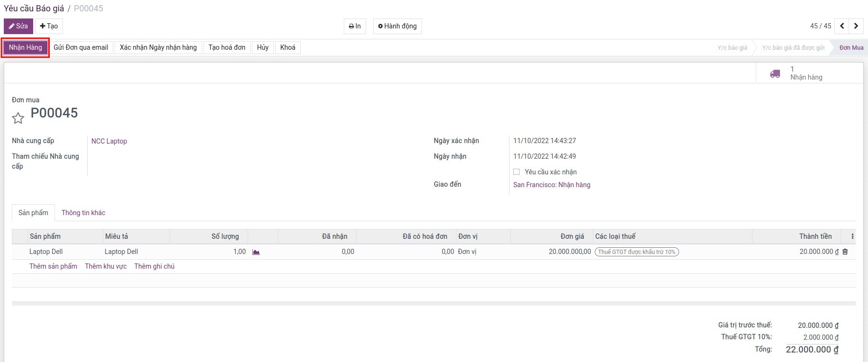
Task: Open the NCC Laptop supplier link
Action: click(109, 141)
